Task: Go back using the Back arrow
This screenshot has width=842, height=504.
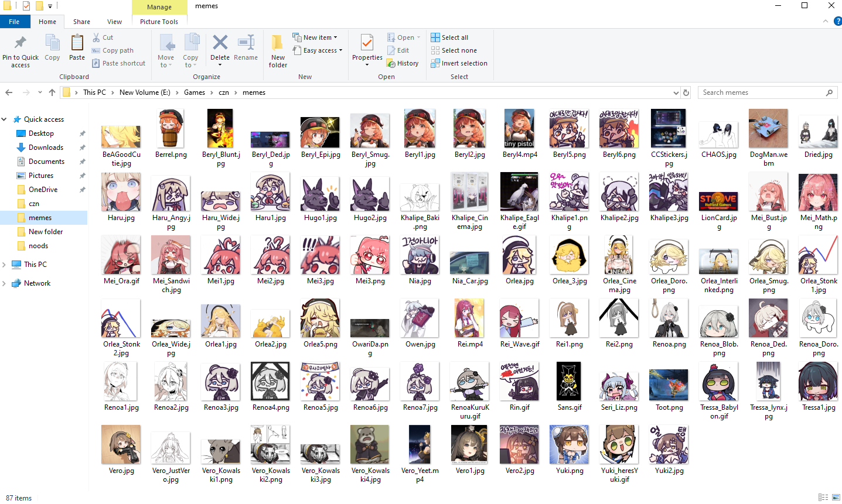Action: [x=9, y=92]
